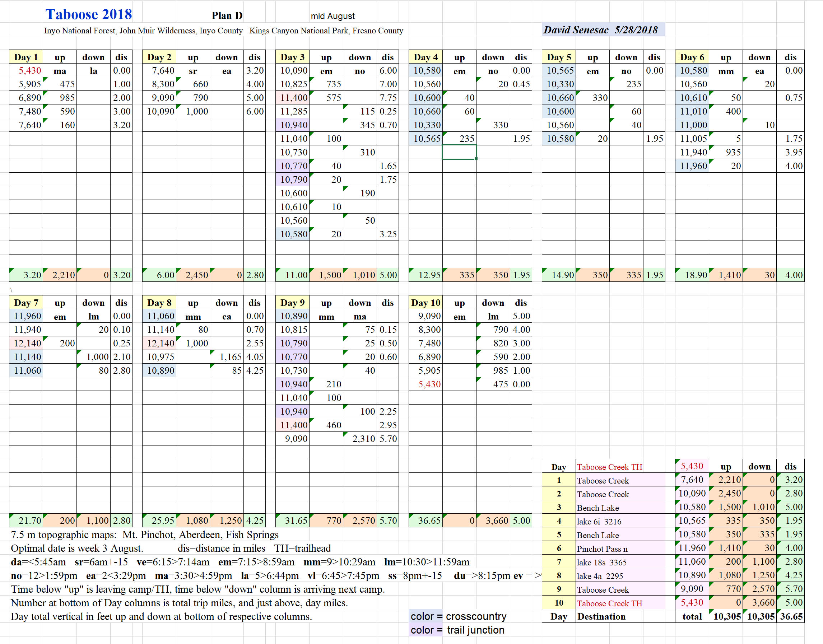This screenshot has width=823, height=644.
Task: Click the "Day 6" header cell
Action: 692,57
